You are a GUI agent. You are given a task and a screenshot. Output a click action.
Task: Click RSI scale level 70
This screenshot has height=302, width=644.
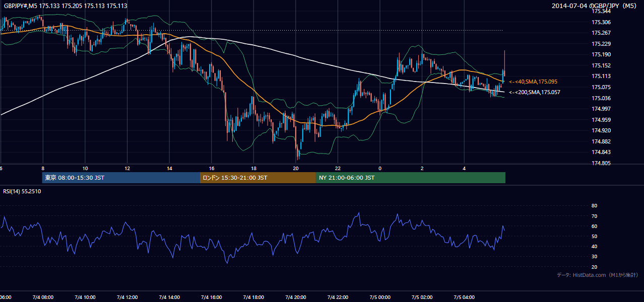click(x=594, y=216)
